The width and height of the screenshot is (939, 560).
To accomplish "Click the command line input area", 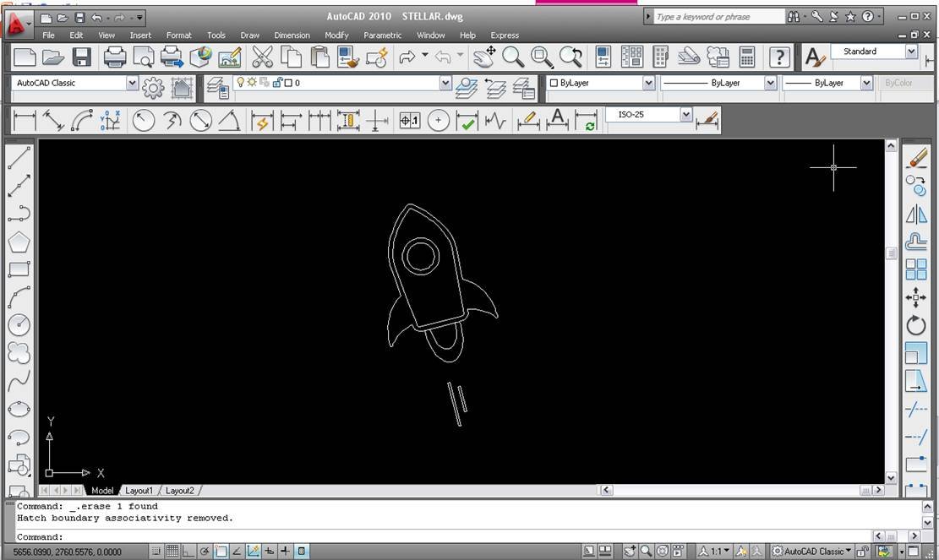I will tap(443, 536).
